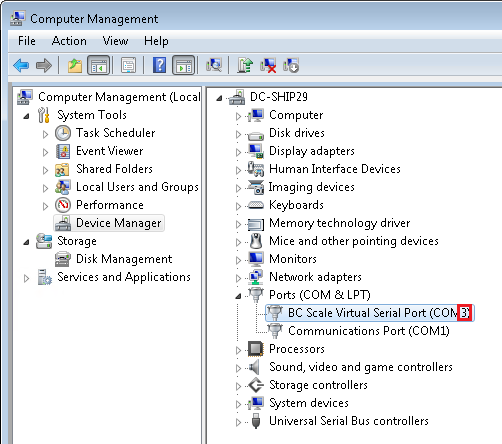The width and height of the screenshot is (502, 444).
Task: Click the blue Back arrow toolbar icon
Action: point(21,65)
